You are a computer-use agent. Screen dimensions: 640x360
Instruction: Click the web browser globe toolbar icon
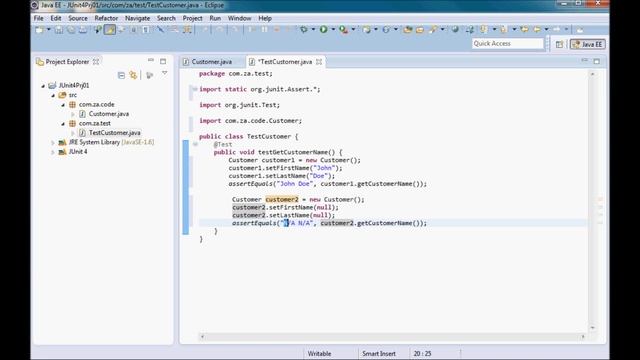click(x=455, y=29)
